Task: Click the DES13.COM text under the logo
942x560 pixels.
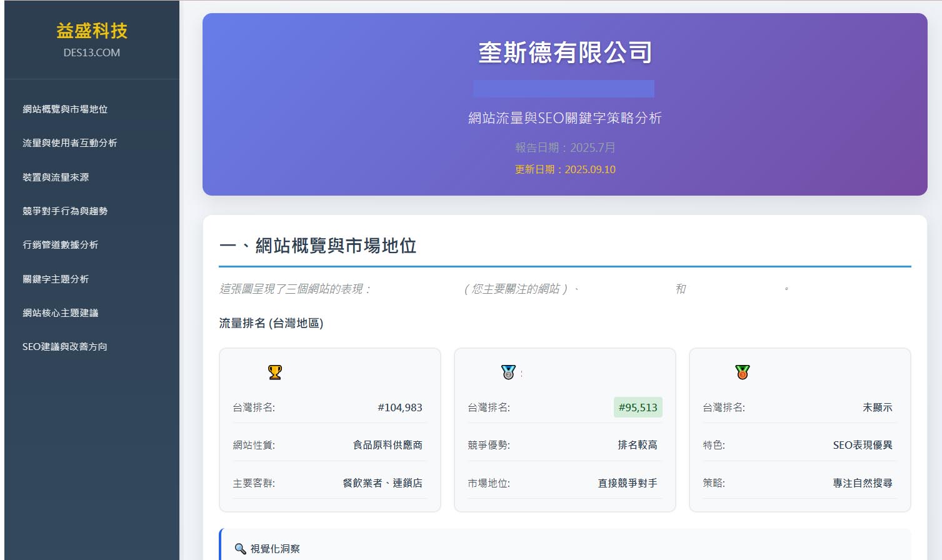Action: tap(92, 53)
